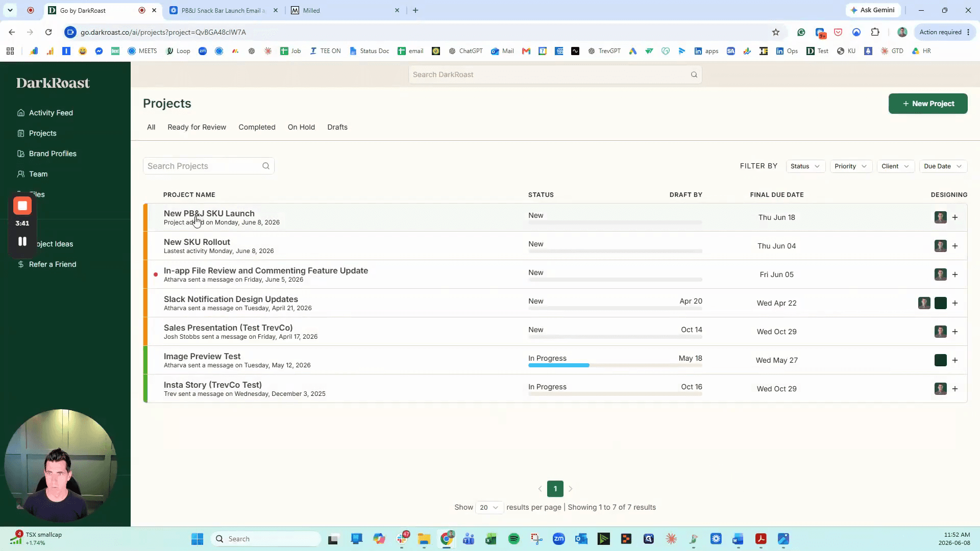This screenshot has height=551, width=980.
Task: Open New PB&J SKU Launch project
Action: (209, 213)
